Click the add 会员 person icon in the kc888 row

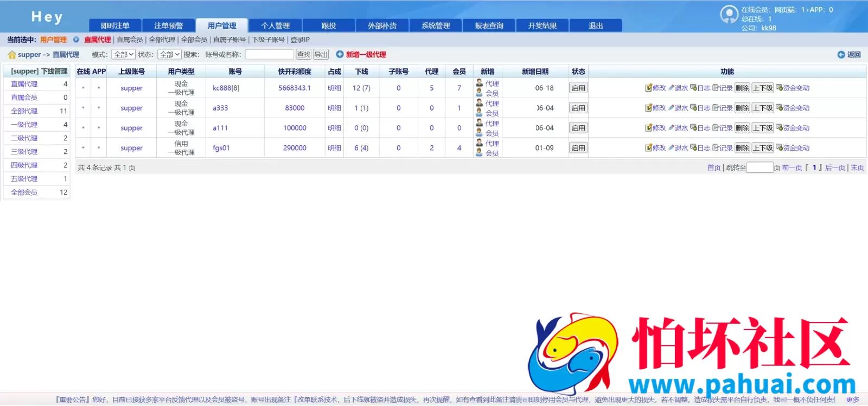(480, 93)
